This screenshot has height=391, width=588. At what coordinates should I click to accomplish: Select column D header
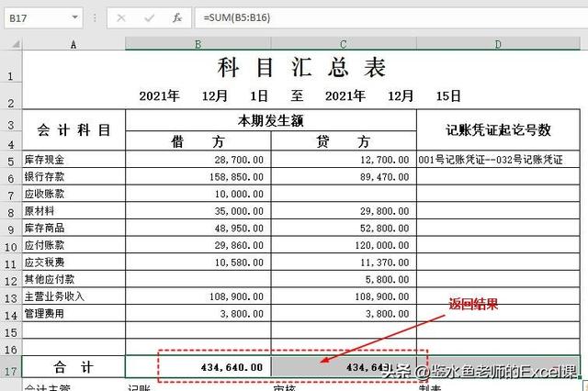[498, 44]
